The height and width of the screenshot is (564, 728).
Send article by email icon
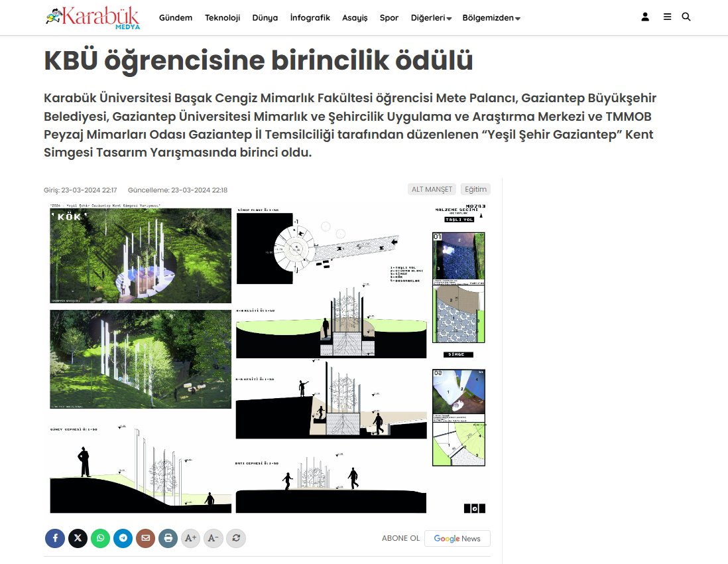coord(145,538)
